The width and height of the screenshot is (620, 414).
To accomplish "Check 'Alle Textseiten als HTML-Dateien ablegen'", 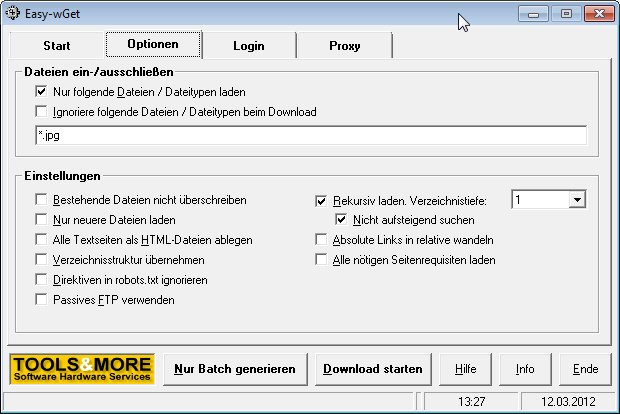I will 41,240.
